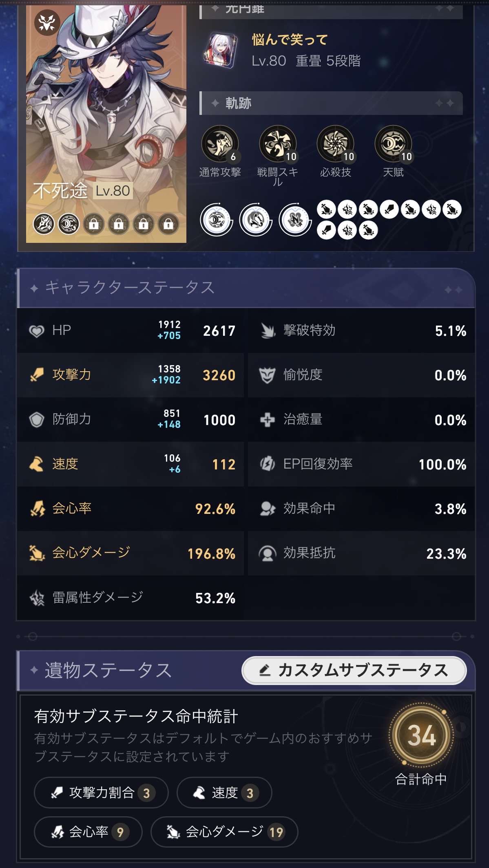Viewport: 489px width, 868px height.
Task: Tap the 悩んで笑って light cone name
Action: 290,40
